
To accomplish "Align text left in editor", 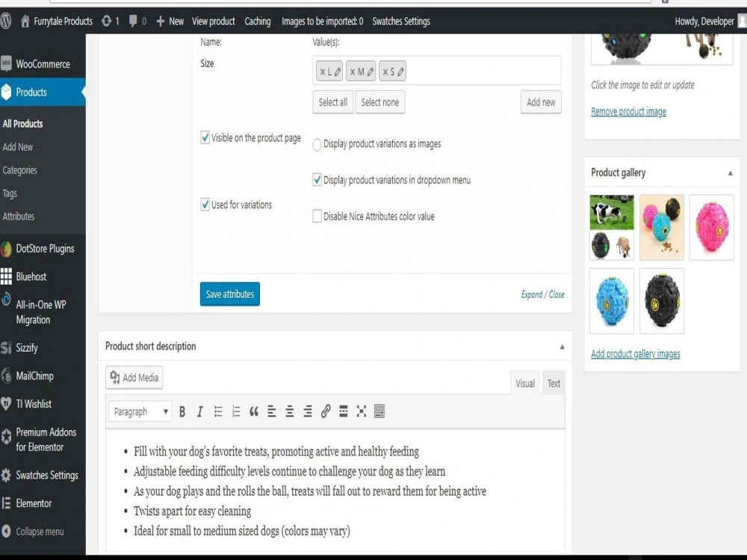I will (272, 411).
